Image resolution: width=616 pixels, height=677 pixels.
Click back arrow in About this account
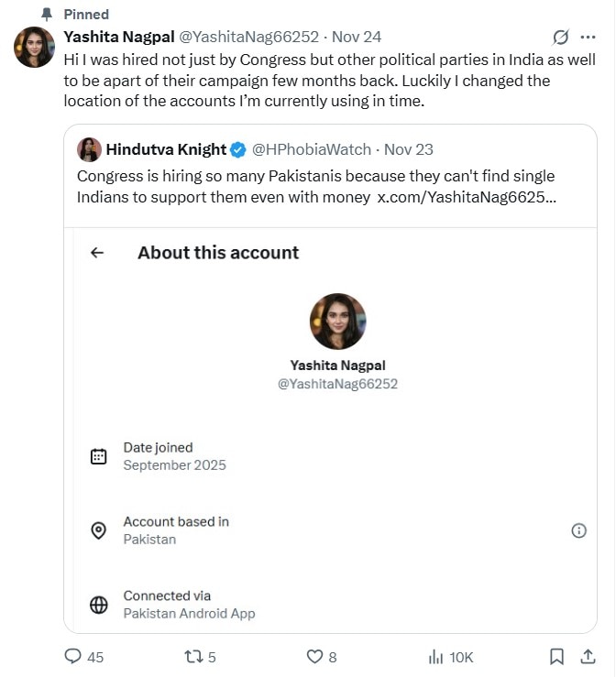click(97, 253)
